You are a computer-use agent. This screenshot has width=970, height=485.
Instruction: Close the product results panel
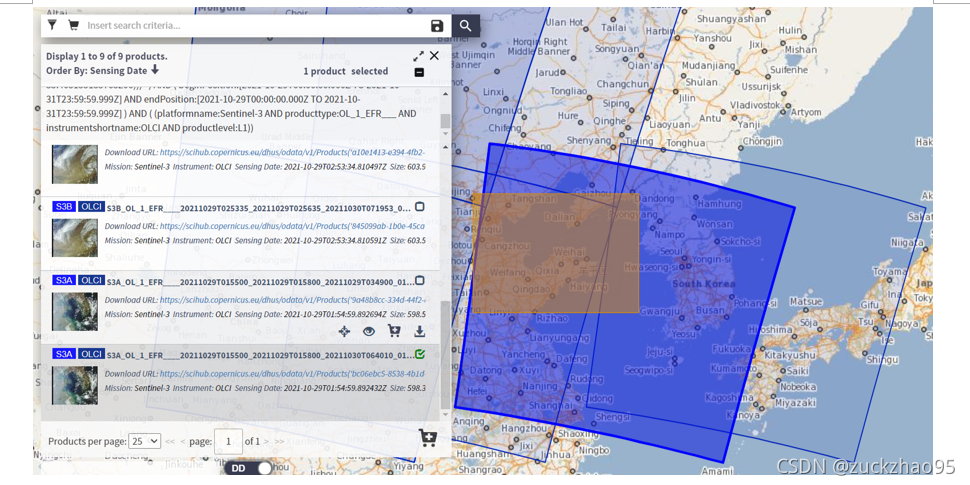coord(434,56)
